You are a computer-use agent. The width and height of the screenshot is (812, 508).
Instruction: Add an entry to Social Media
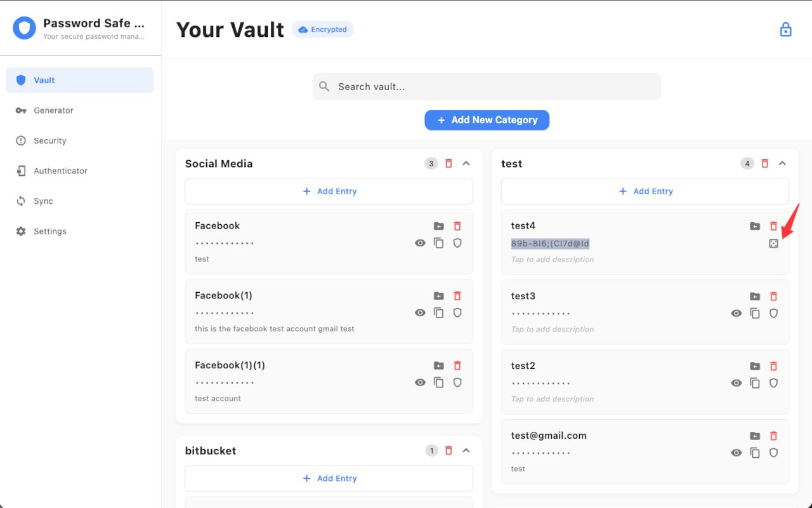pos(329,191)
